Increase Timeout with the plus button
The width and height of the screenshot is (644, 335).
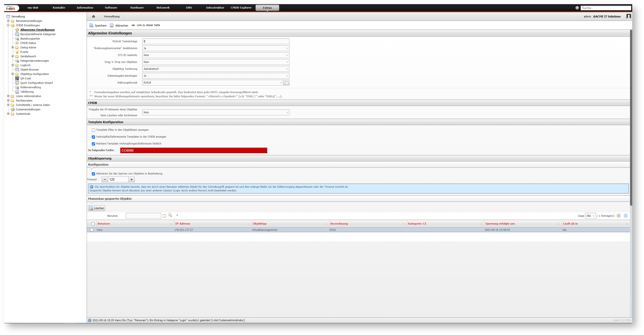click(x=132, y=180)
